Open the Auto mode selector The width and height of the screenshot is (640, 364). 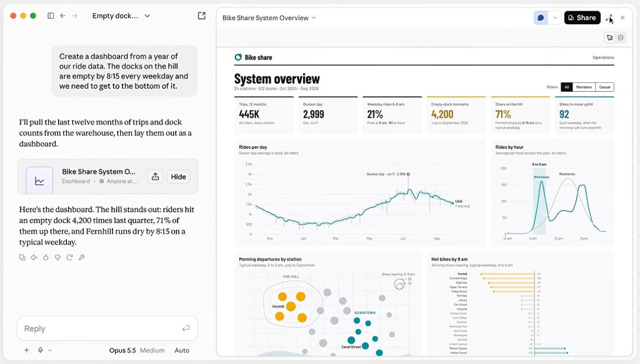coord(182,350)
